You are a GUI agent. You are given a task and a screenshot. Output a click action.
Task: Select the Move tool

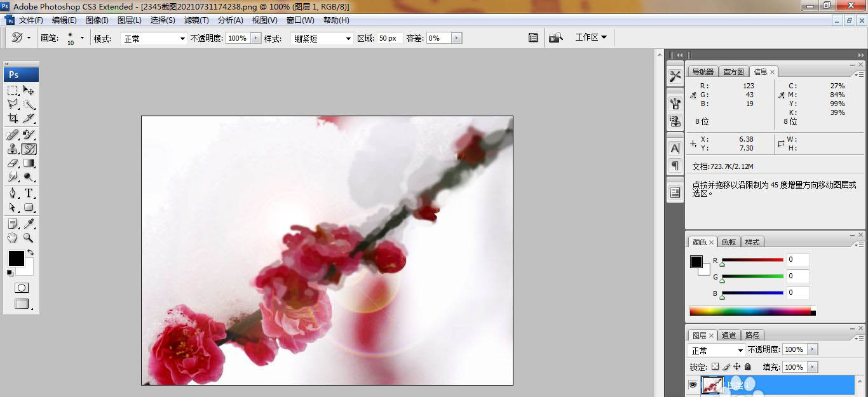point(29,90)
